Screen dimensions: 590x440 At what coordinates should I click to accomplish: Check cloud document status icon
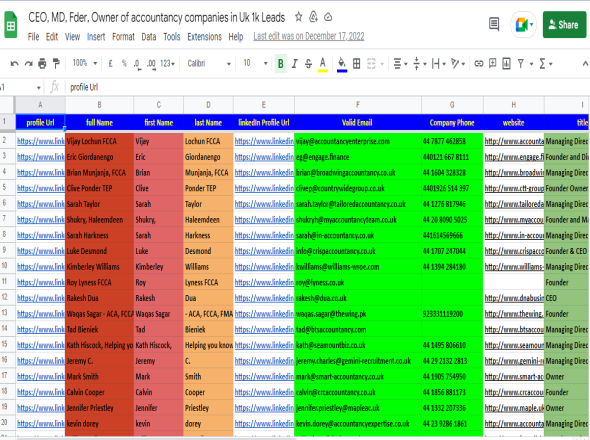[x=328, y=17]
